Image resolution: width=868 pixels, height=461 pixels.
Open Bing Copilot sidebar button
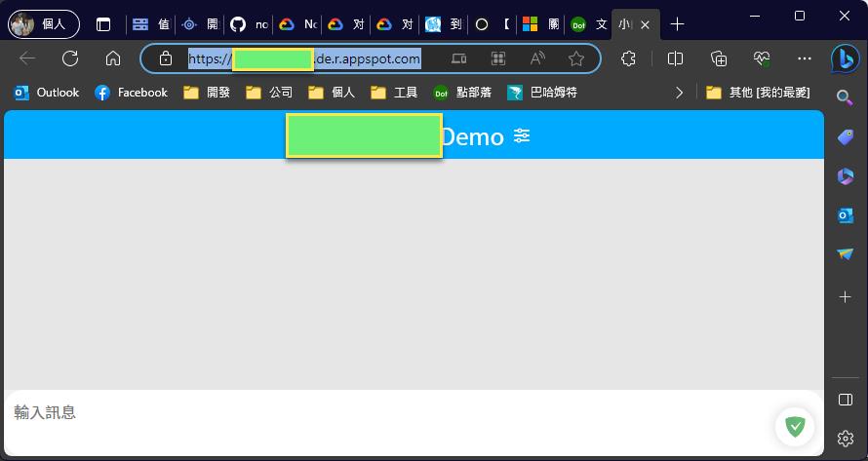846,58
